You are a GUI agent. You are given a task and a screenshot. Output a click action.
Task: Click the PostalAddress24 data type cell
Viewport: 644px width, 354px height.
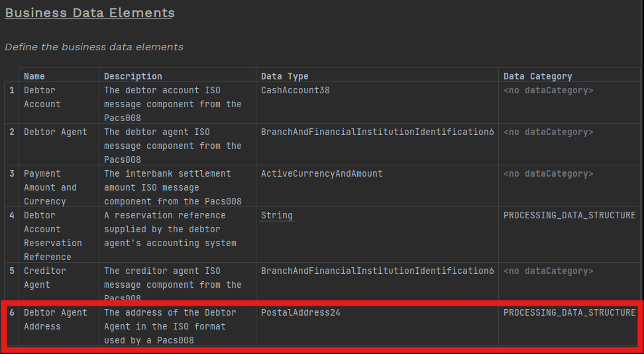point(300,312)
